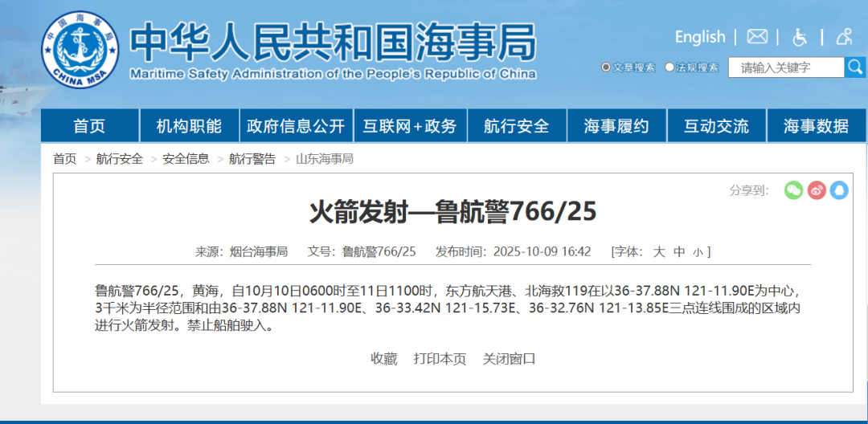Image resolution: width=868 pixels, height=424 pixels.
Task: Open the 航行安全 navigation tab
Action: tap(517, 125)
